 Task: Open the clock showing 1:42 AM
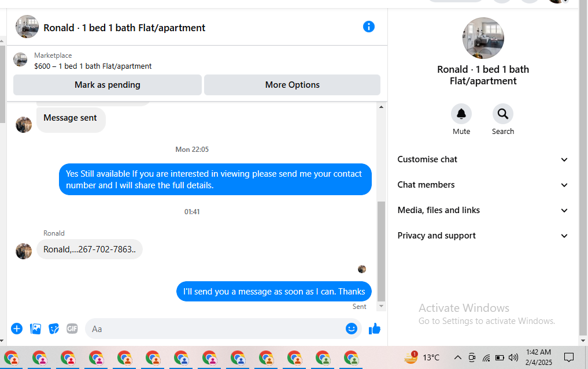[538, 357]
